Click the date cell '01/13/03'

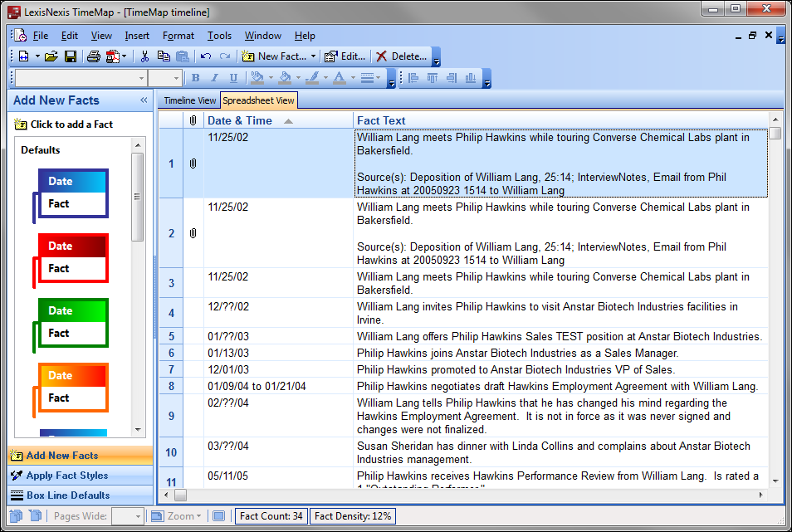coord(278,353)
